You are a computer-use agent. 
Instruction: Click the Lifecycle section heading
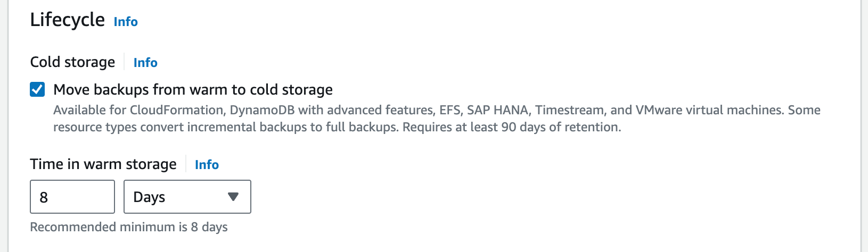coord(67,20)
